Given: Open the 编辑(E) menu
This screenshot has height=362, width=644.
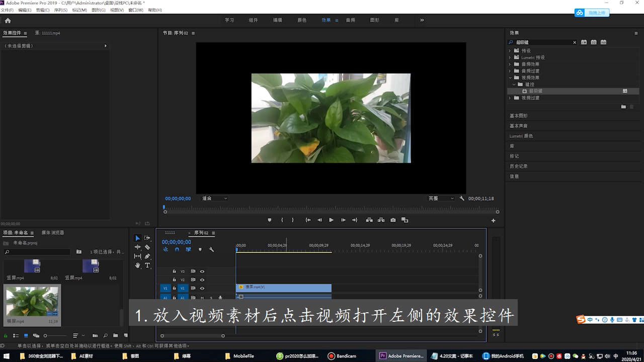Looking at the screenshot, I should click(x=25, y=10).
